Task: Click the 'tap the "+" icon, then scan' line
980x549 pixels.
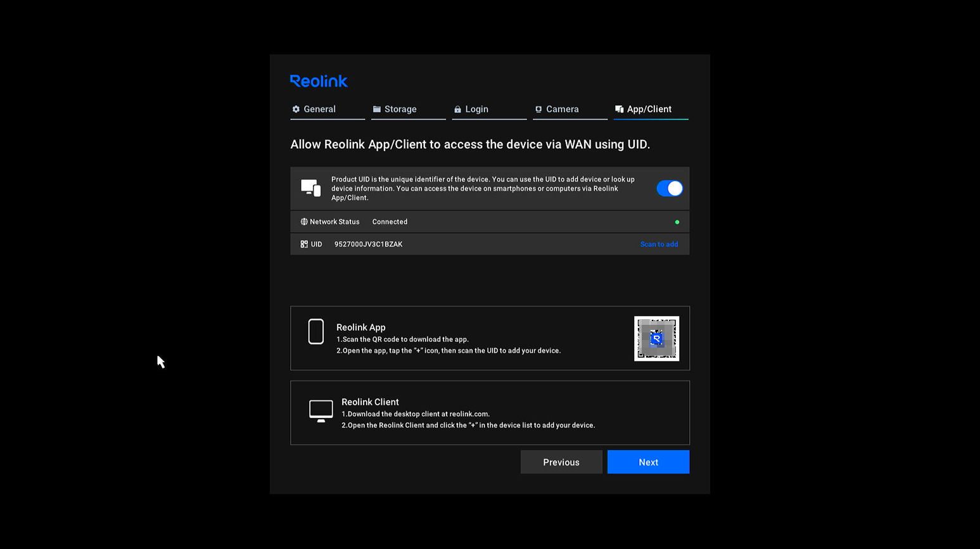Action: [x=449, y=351]
